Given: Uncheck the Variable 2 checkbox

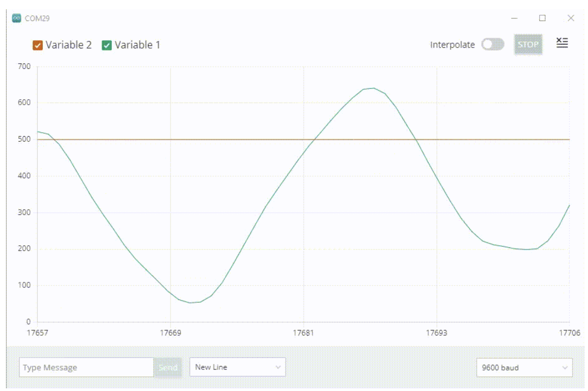Looking at the screenshot, I should [x=38, y=45].
